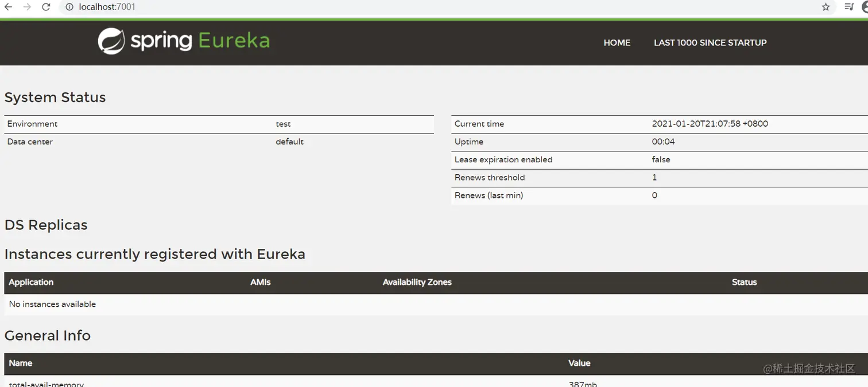Select the Current time label

(x=479, y=124)
